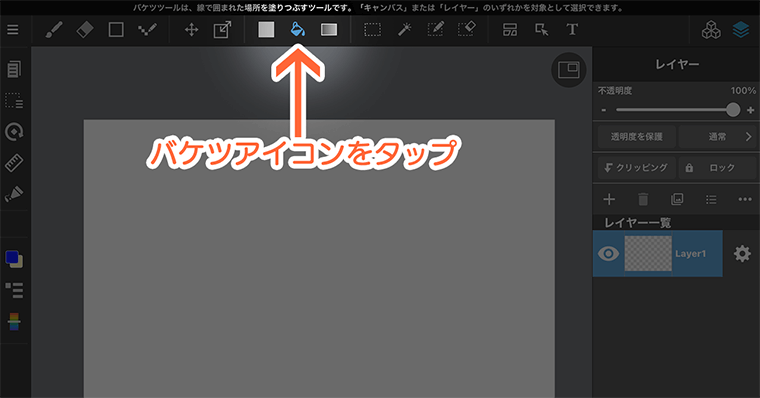The image size is (760, 398).
Task: Select the dot/polyline tool
Action: tap(147, 30)
